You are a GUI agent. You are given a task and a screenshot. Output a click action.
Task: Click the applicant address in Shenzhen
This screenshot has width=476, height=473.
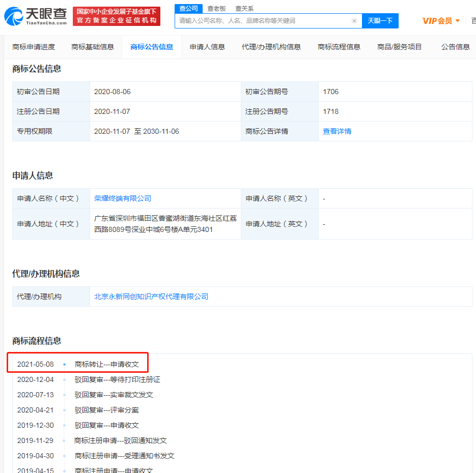coord(165,224)
